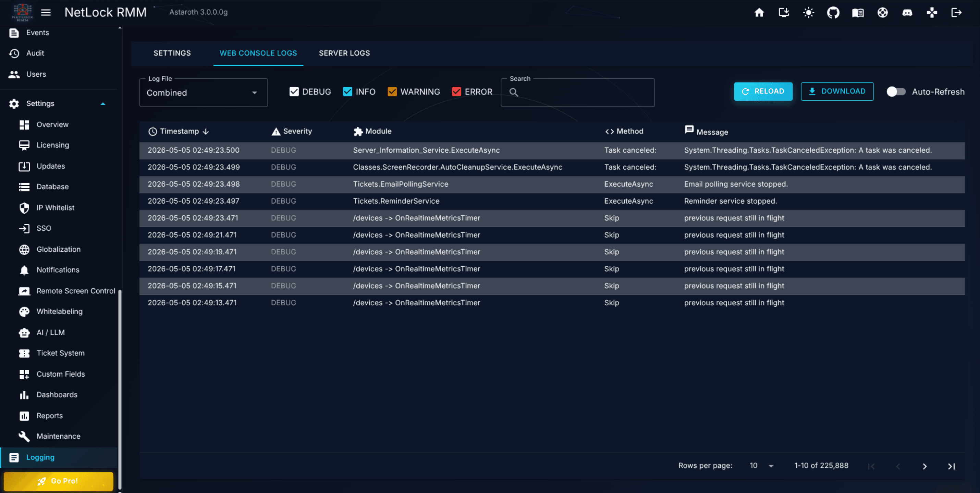Screen dimensions: 980x493
Task: Open Remote Screen Control settings
Action: point(59,291)
